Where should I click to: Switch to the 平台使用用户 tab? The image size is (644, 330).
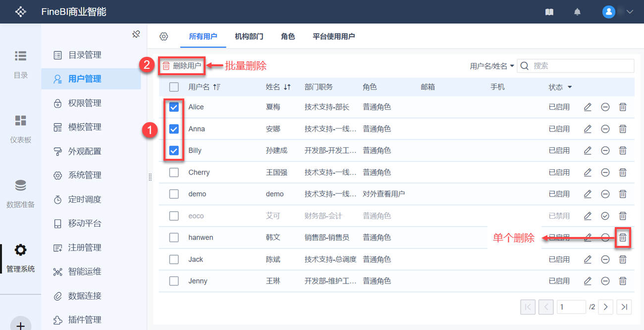pos(334,37)
